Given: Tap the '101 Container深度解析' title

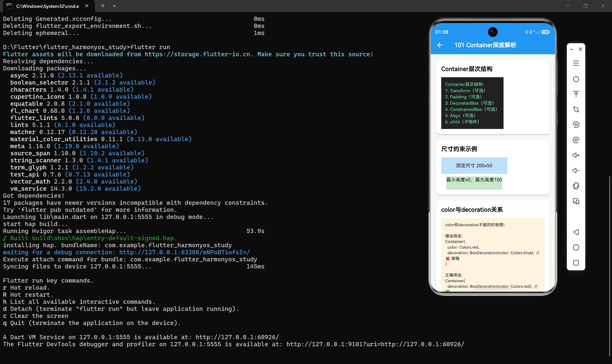Looking at the screenshot, I should point(485,45).
